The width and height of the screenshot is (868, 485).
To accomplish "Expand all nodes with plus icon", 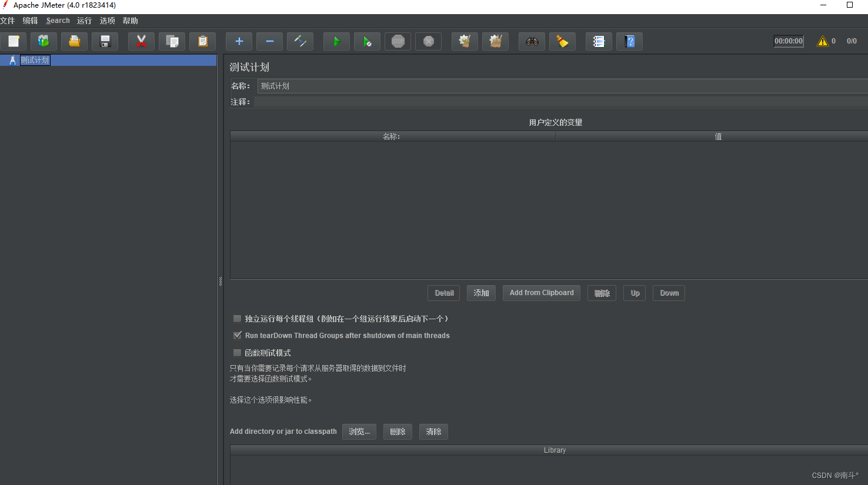I will coord(239,41).
